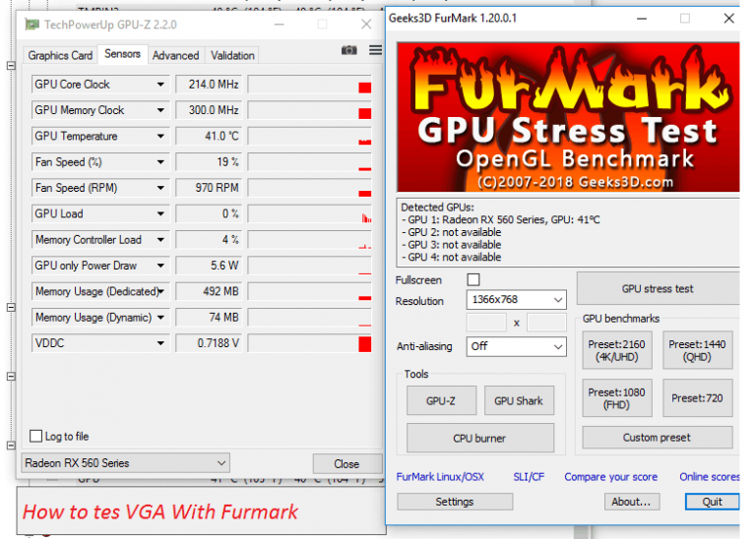Screen dimensions: 756x539
Task: Open Memory Usage (Dedicated) sensor dropdown
Action: (161, 291)
